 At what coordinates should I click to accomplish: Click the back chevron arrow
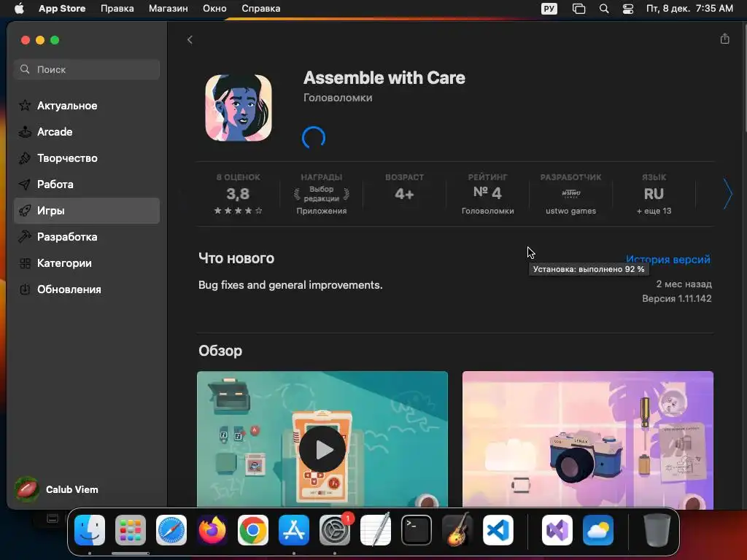click(190, 40)
